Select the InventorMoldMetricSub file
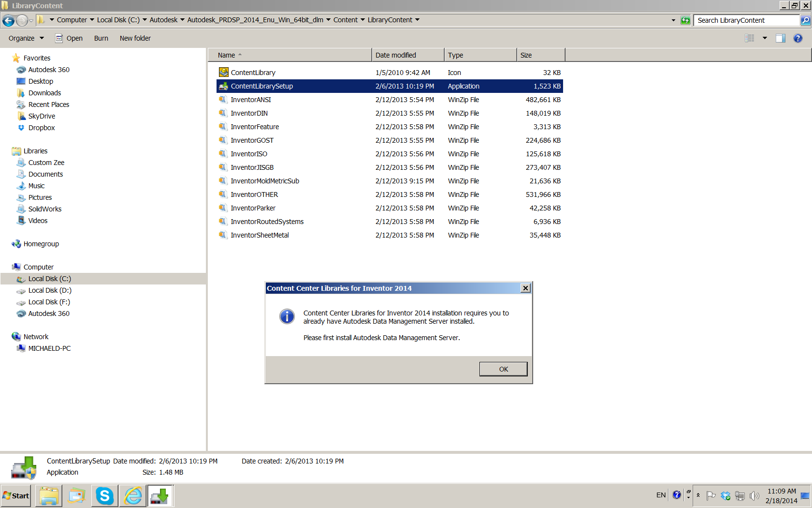Image resolution: width=812 pixels, height=508 pixels. point(390,181)
